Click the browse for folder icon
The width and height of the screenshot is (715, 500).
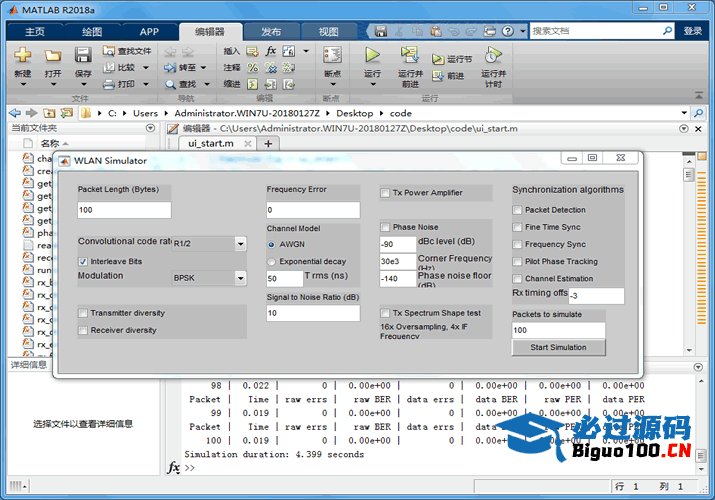(x=67, y=113)
